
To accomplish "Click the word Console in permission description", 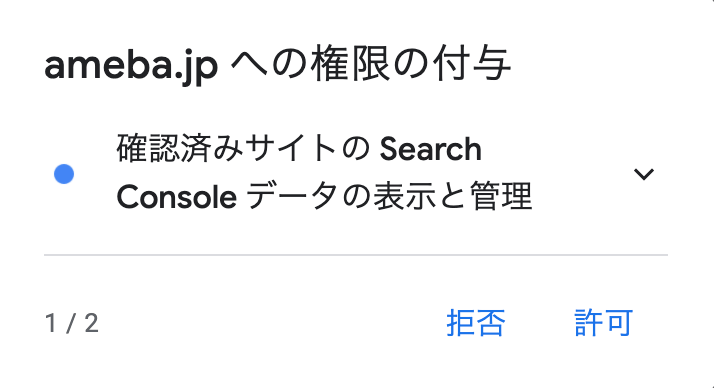I will (x=177, y=197).
